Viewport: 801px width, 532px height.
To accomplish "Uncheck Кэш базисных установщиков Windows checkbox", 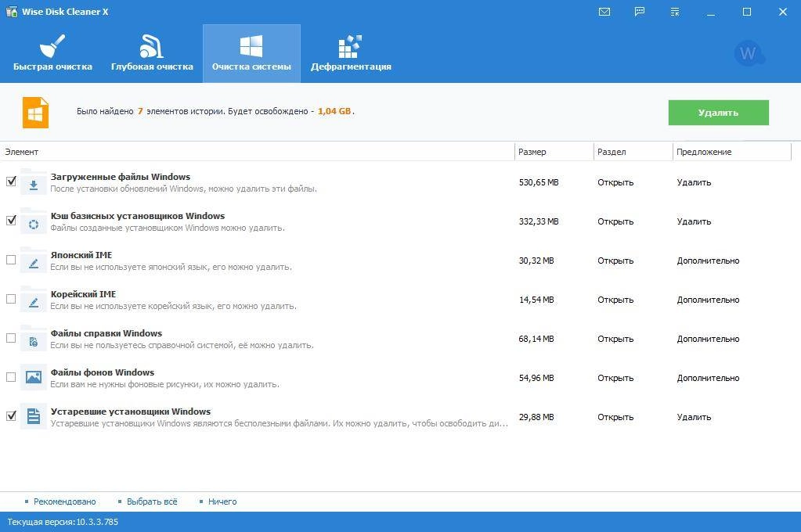I will coord(11,221).
